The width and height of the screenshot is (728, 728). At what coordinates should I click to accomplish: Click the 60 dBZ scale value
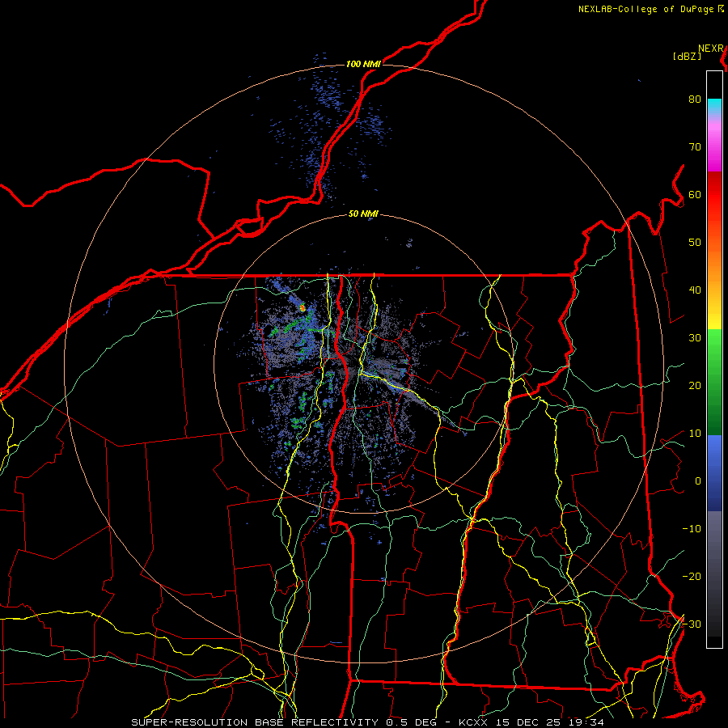[695, 194]
